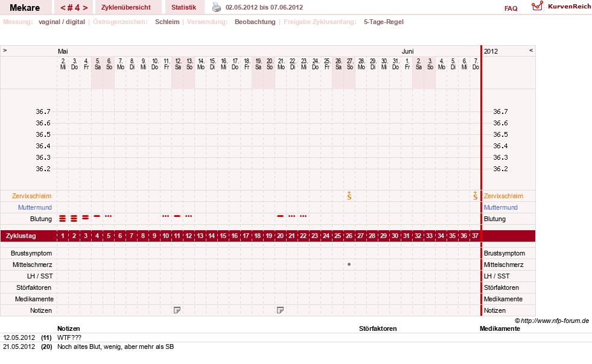Click date header 7. Do in June
Screen dimensions: 592x364
point(476,64)
